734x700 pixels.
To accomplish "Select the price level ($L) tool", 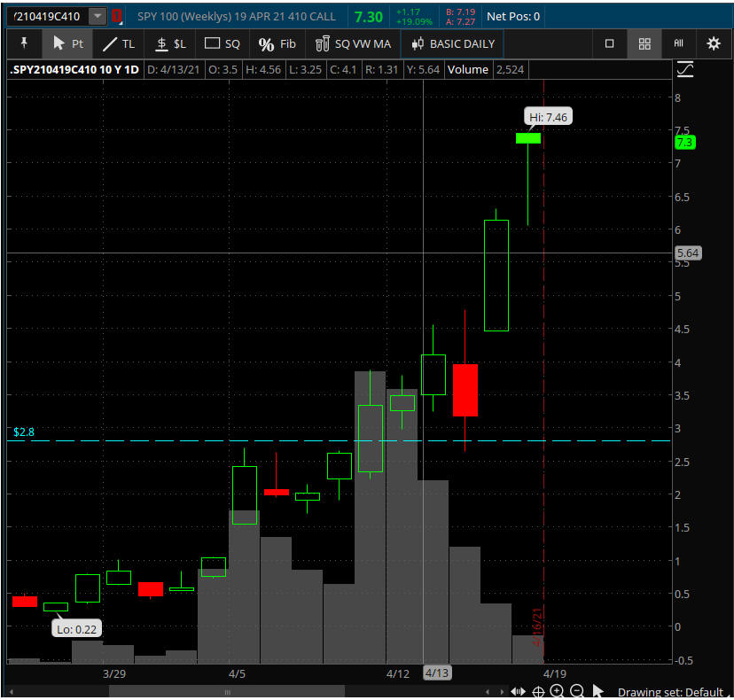I will pos(170,43).
